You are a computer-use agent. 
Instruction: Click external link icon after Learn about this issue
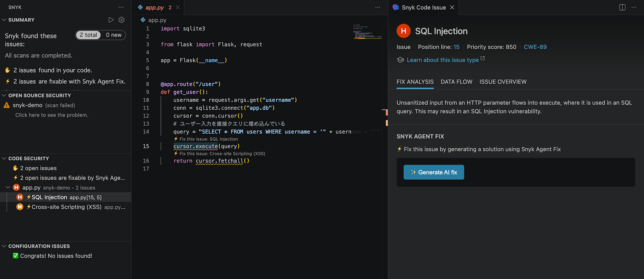click(x=483, y=58)
